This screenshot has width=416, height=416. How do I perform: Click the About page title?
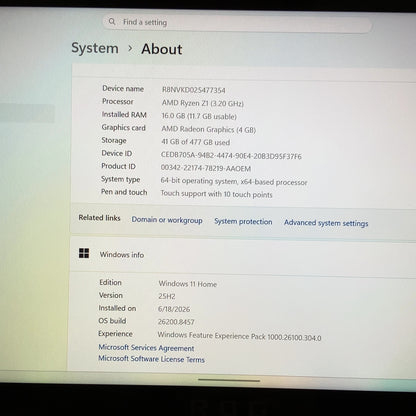click(162, 49)
